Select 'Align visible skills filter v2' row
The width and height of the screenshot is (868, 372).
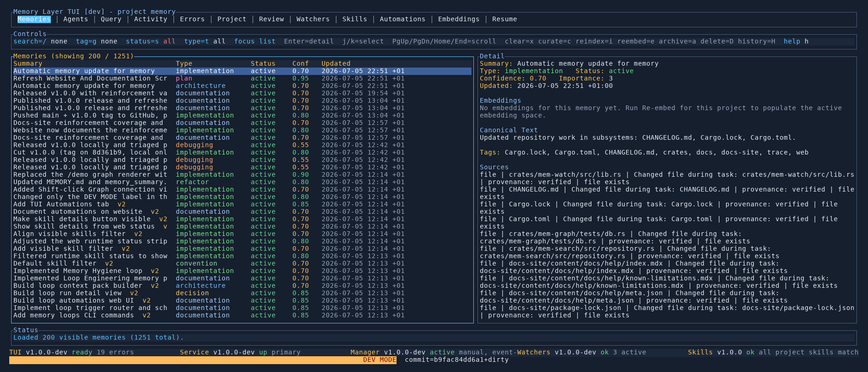click(x=242, y=234)
